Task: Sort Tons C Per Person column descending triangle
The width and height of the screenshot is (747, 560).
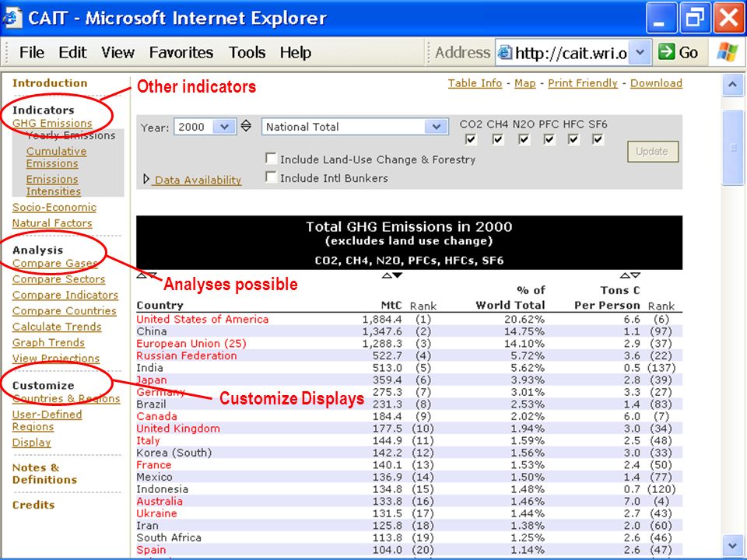Action: [x=636, y=275]
